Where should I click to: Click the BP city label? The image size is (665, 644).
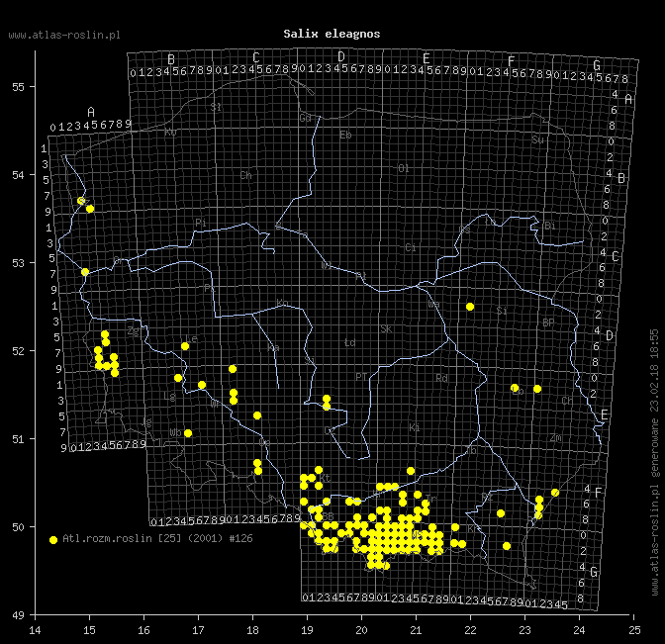(x=548, y=323)
